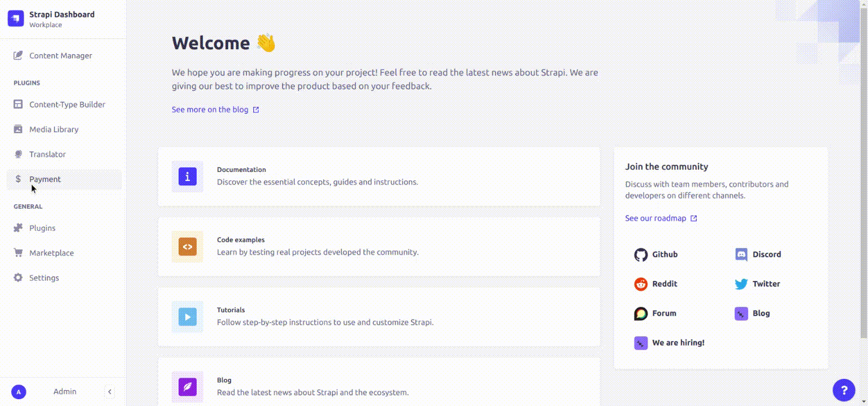Click the Reddit alien icon
The width and height of the screenshot is (868, 406).
tap(641, 284)
